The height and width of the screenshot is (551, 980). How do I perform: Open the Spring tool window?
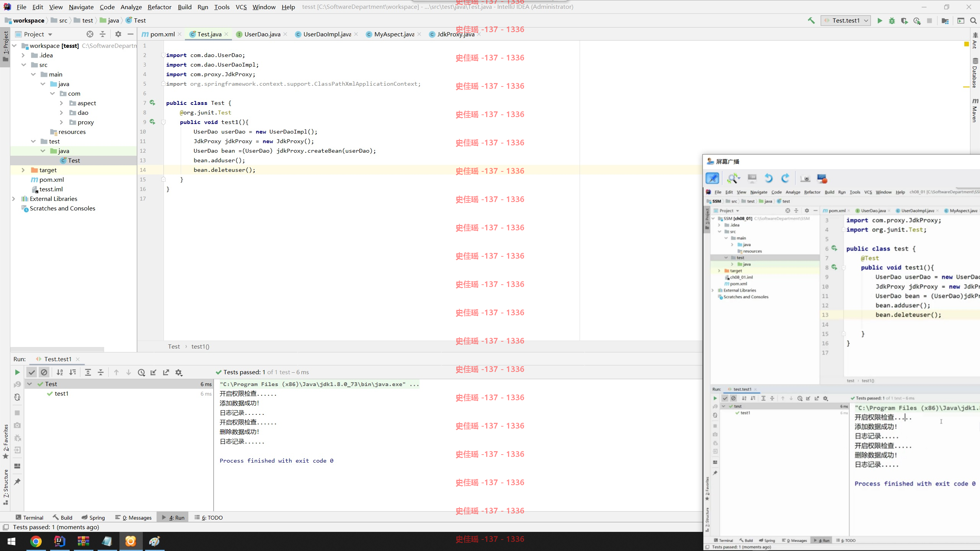point(93,517)
